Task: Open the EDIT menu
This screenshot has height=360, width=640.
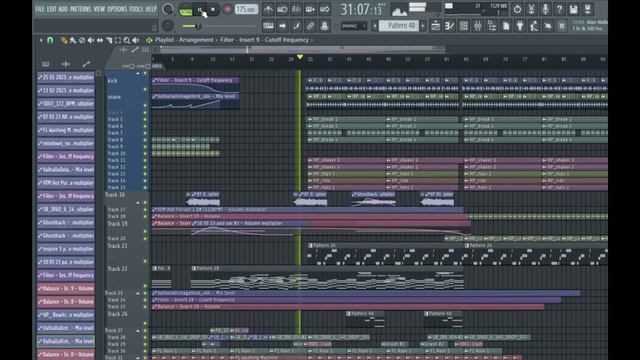Action: [51, 9]
